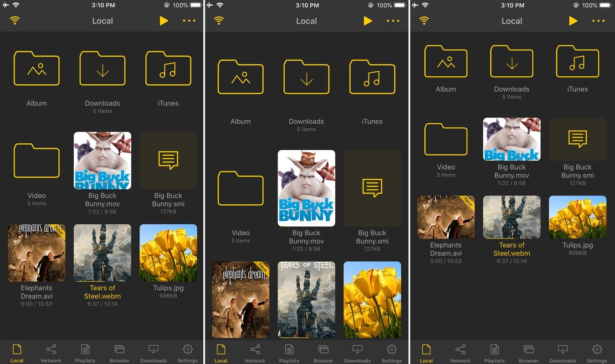This screenshot has width=615, height=364.
Task: Tap the yellow Wi-Fi transfer icon in middle screen
Action: (x=219, y=21)
